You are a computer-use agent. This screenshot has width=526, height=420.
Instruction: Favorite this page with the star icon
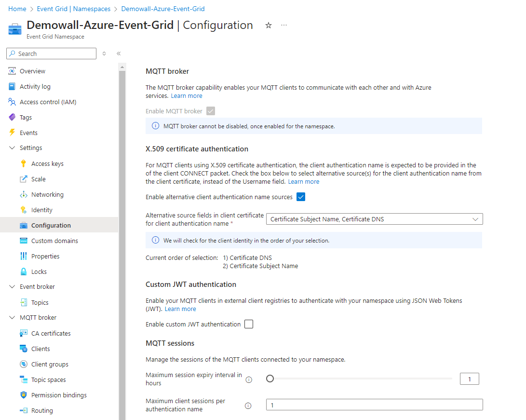click(269, 26)
